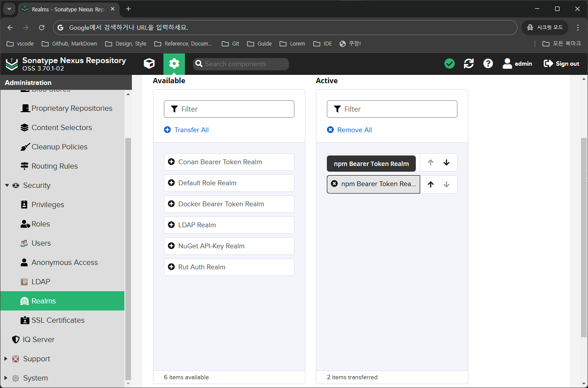Click browser back arrow
Image resolution: width=588 pixels, height=388 pixels.
pyautogui.click(x=10, y=27)
